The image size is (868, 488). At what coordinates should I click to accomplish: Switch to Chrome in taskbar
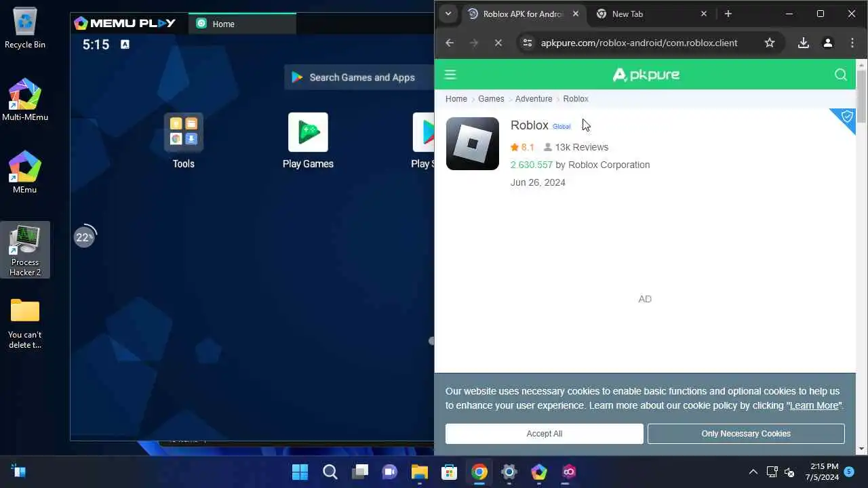(x=479, y=472)
